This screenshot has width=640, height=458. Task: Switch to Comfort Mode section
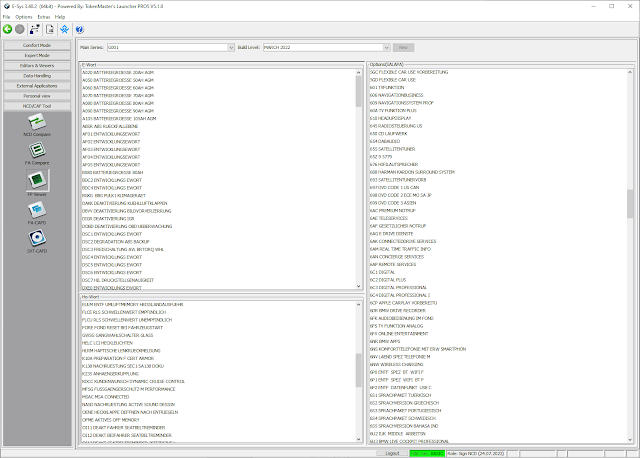click(37, 45)
